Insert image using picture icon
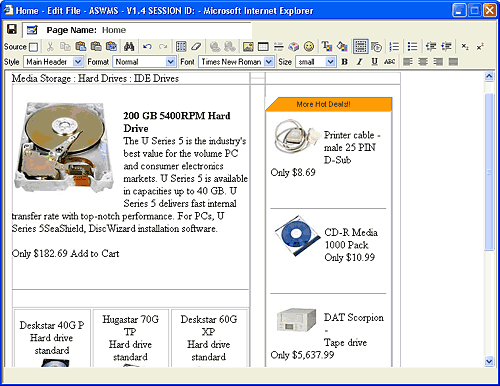 (248, 47)
